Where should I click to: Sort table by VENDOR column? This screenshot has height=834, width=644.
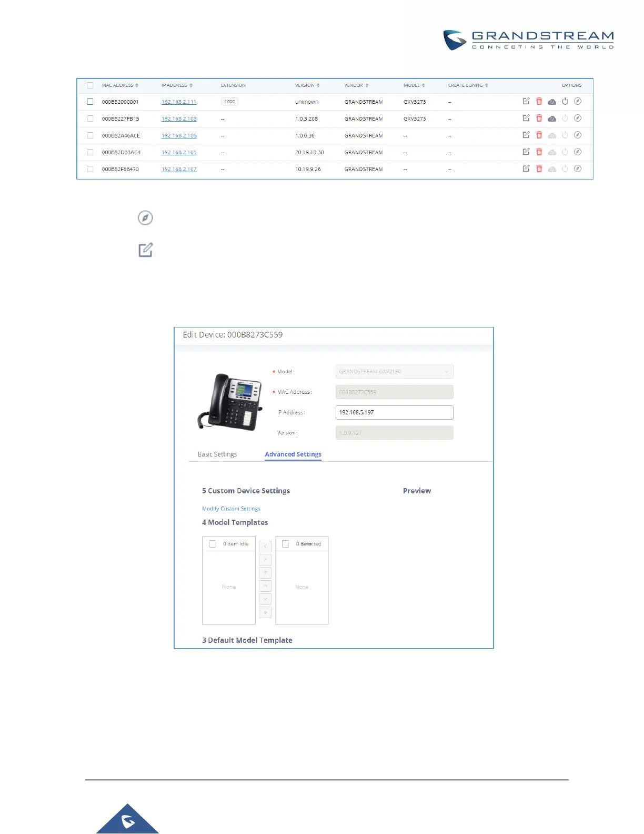pyautogui.click(x=356, y=85)
